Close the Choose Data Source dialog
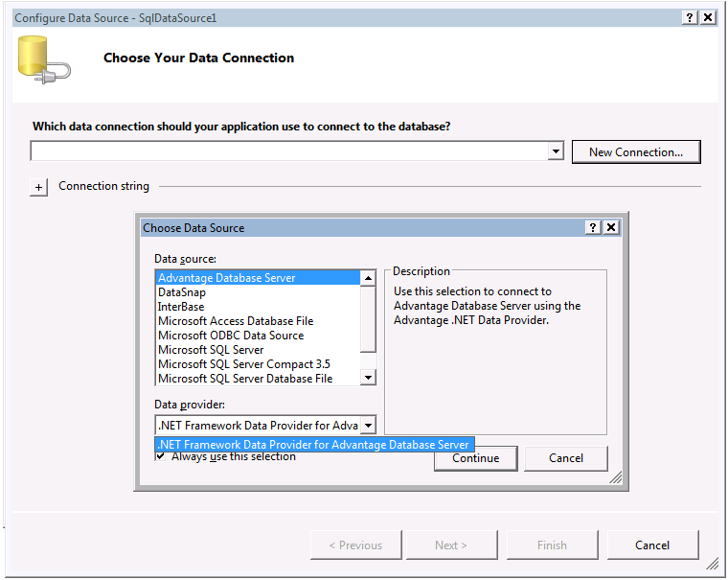Viewport: 728px width, 580px height. pos(611,228)
